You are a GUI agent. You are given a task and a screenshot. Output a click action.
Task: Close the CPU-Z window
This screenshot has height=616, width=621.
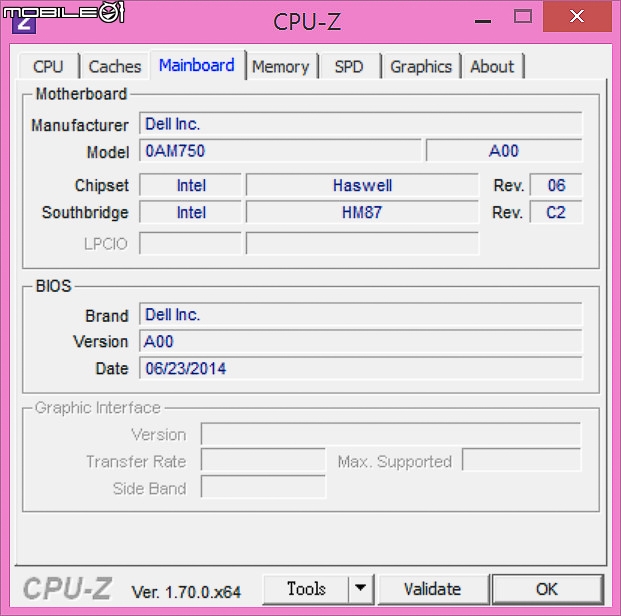[577, 17]
